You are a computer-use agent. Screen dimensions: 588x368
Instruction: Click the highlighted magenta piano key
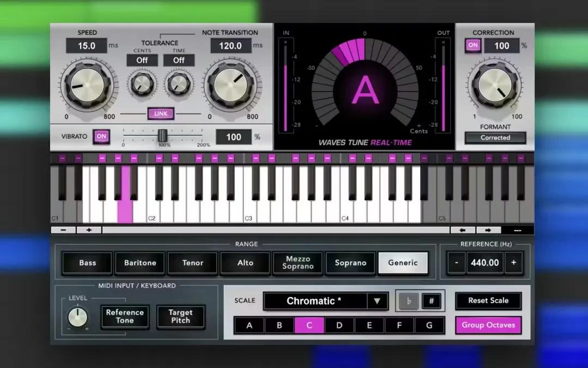point(125,210)
